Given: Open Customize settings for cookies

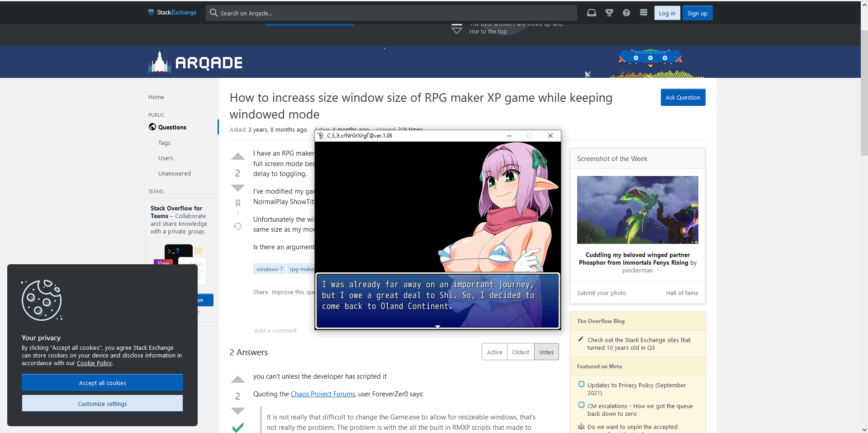Looking at the screenshot, I should point(102,404).
